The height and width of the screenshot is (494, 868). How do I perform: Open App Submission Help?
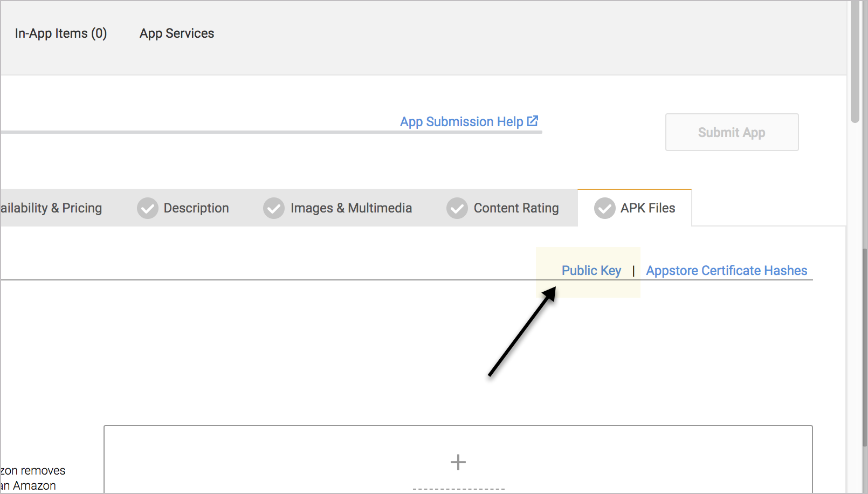point(461,121)
